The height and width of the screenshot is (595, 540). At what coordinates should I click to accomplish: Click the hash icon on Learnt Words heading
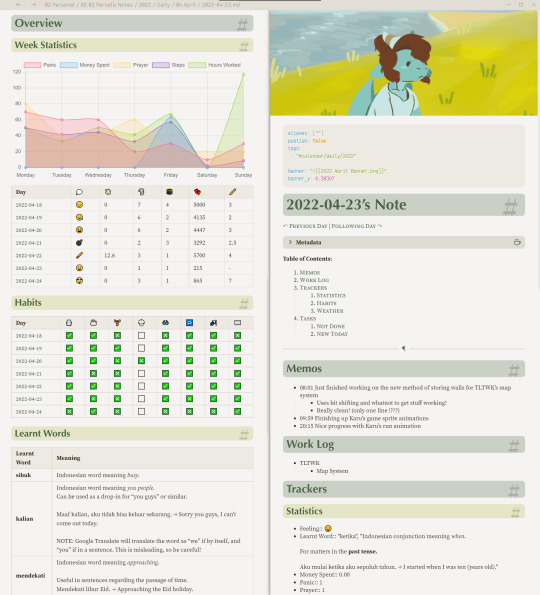244,434
